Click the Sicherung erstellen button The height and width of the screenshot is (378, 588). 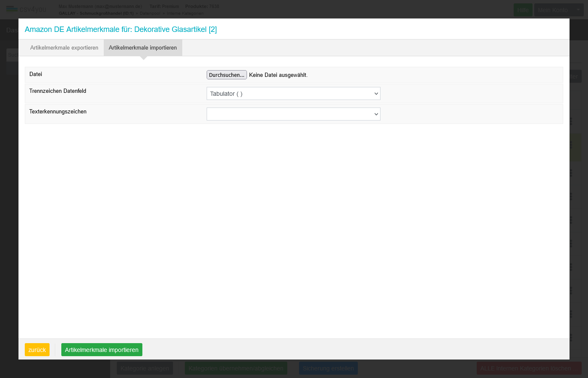[328, 368]
